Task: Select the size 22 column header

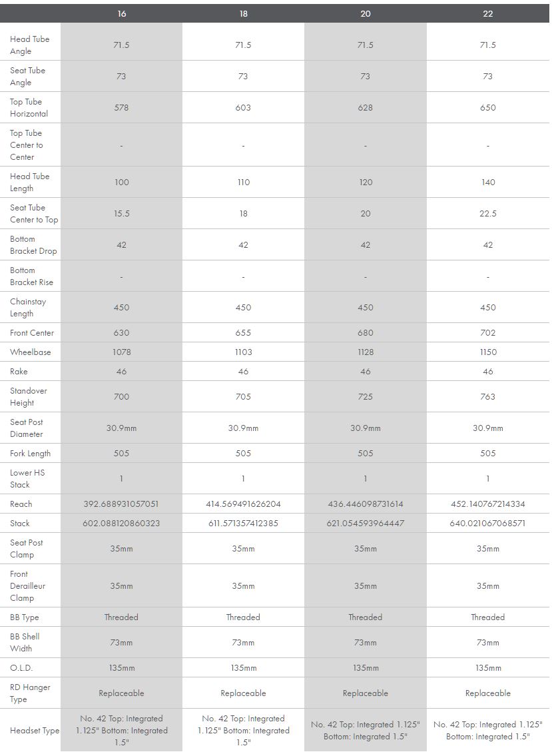Action: point(487,13)
